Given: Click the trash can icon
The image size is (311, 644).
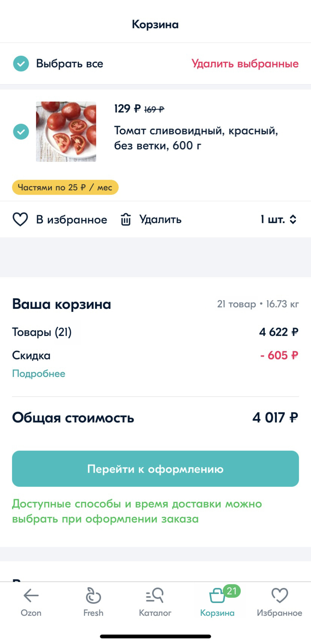Looking at the screenshot, I should tap(126, 219).
